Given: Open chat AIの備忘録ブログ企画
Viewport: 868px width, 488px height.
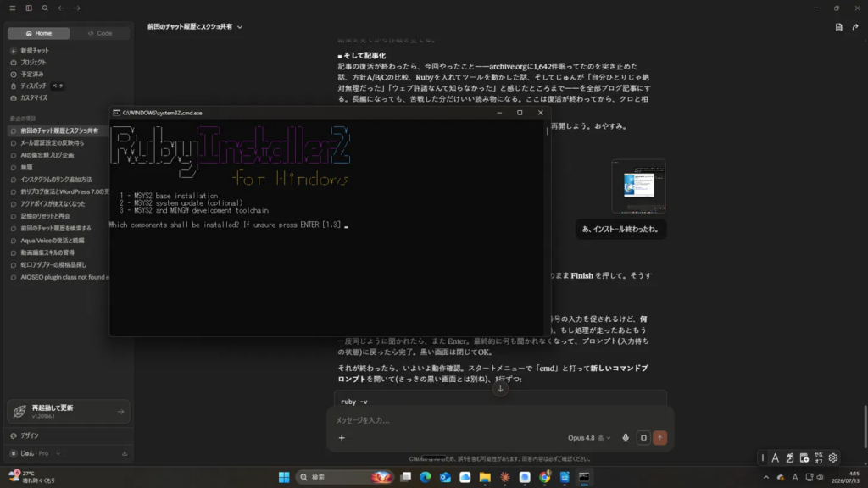Looking at the screenshot, I should click(47, 155).
